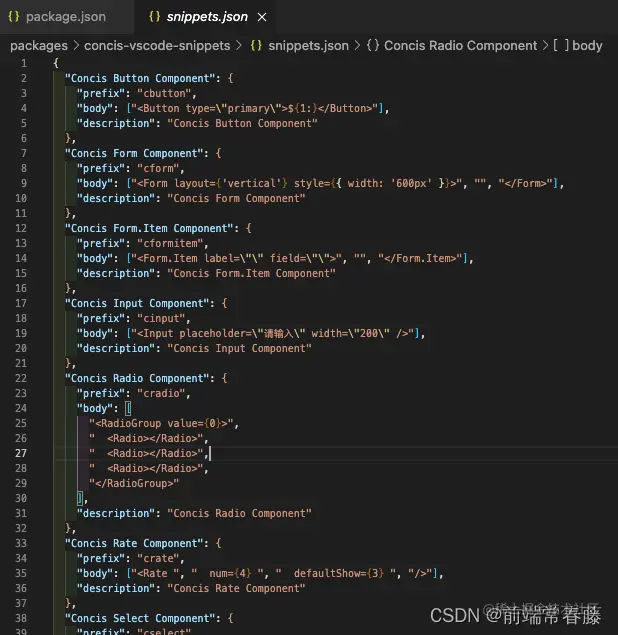Click the "</RadioGroup>" string on line 29
The height and width of the screenshot is (635, 618).
click(134, 483)
